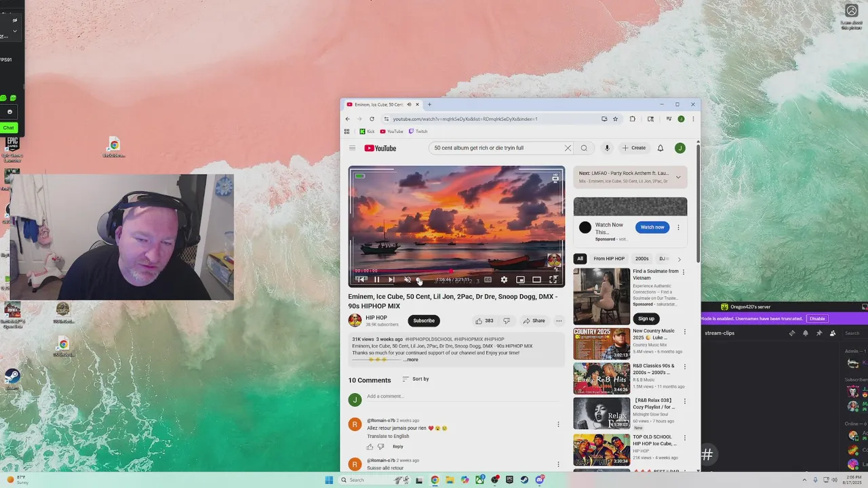The image size is (868, 488).
Task: Toggle theater mode in the player
Action: coord(536,279)
